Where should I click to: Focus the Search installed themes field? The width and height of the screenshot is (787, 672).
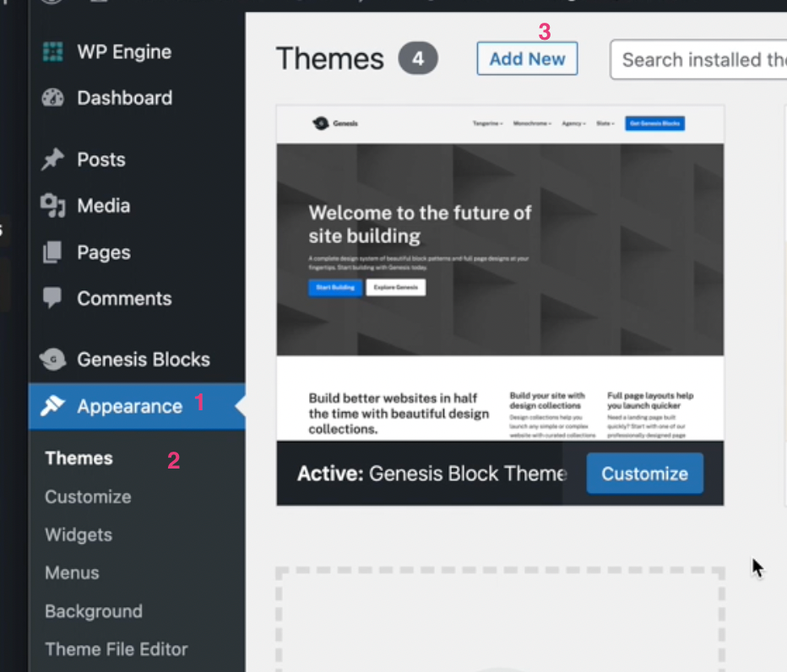click(x=698, y=60)
